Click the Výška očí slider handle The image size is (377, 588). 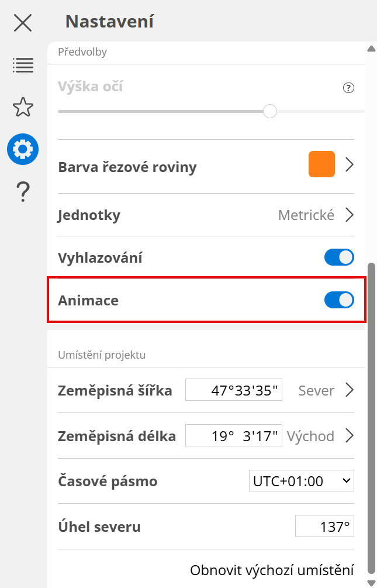pos(269,111)
